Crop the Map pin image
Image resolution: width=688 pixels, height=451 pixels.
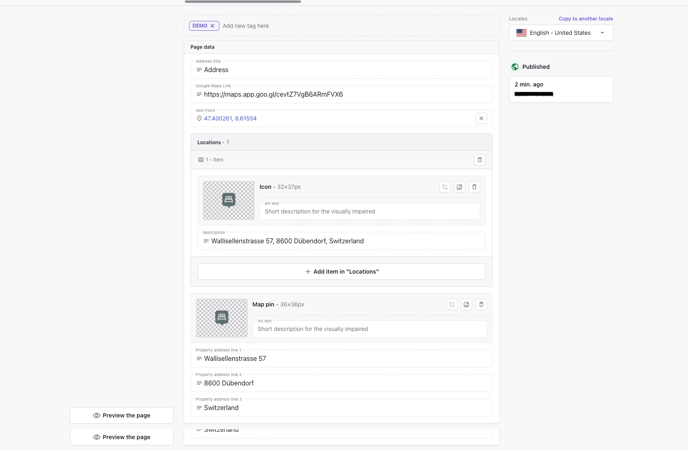point(452,305)
